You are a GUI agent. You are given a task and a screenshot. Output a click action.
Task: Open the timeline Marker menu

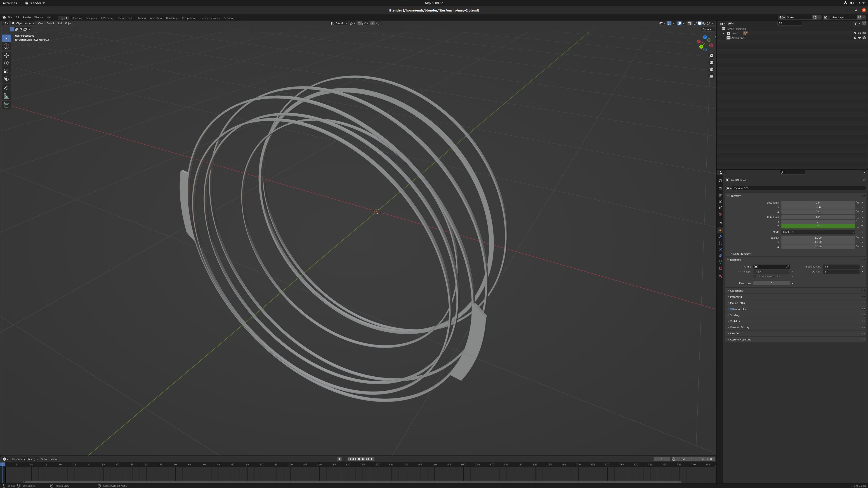point(54,459)
